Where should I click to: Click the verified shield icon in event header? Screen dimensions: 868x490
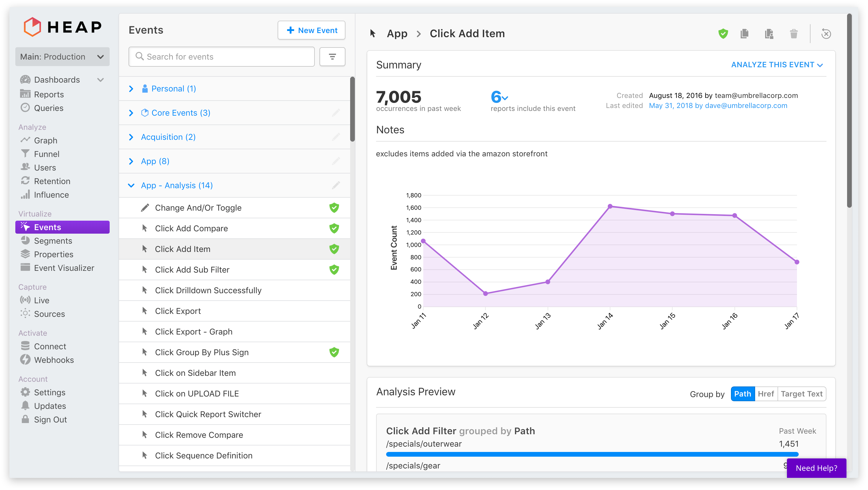click(723, 34)
